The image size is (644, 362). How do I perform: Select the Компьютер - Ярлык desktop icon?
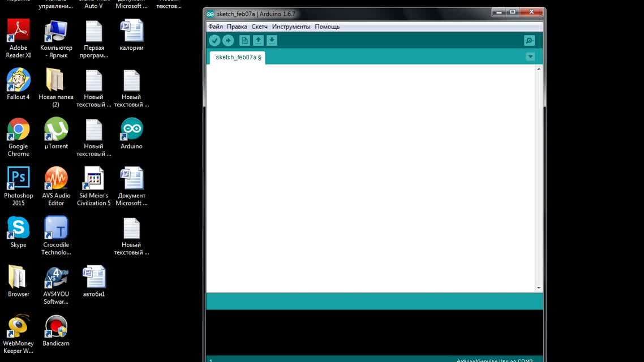pyautogui.click(x=56, y=38)
